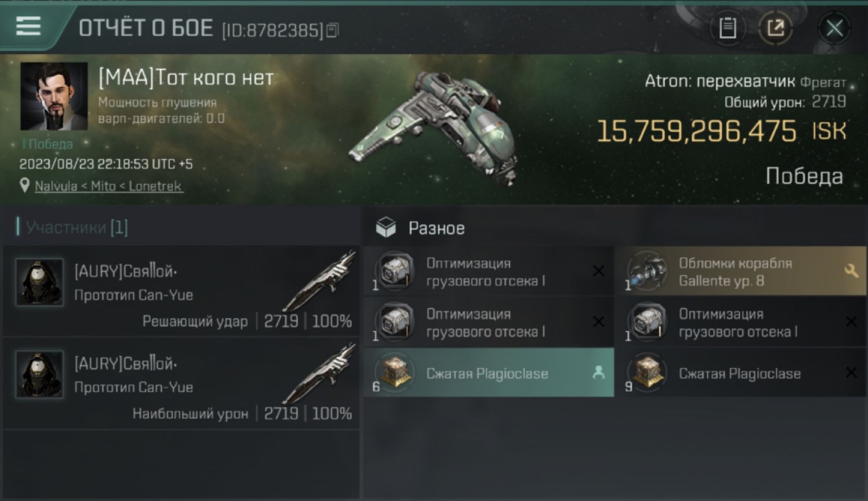This screenshot has width=868, height=501.
Task: Open the Участники [1] participants header
Action: point(73,227)
